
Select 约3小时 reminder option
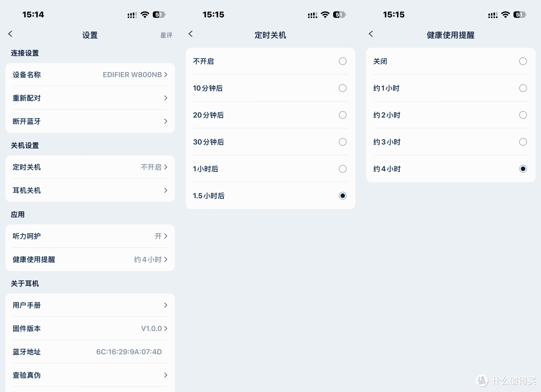point(523,142)
